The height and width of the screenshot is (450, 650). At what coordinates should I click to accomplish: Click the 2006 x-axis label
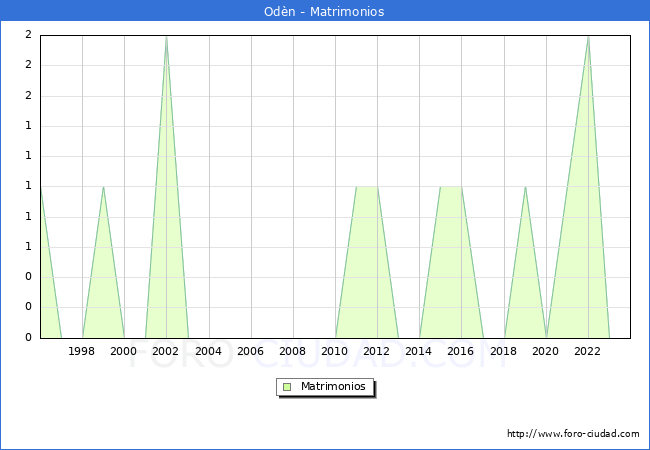click(x=250, y=351)
